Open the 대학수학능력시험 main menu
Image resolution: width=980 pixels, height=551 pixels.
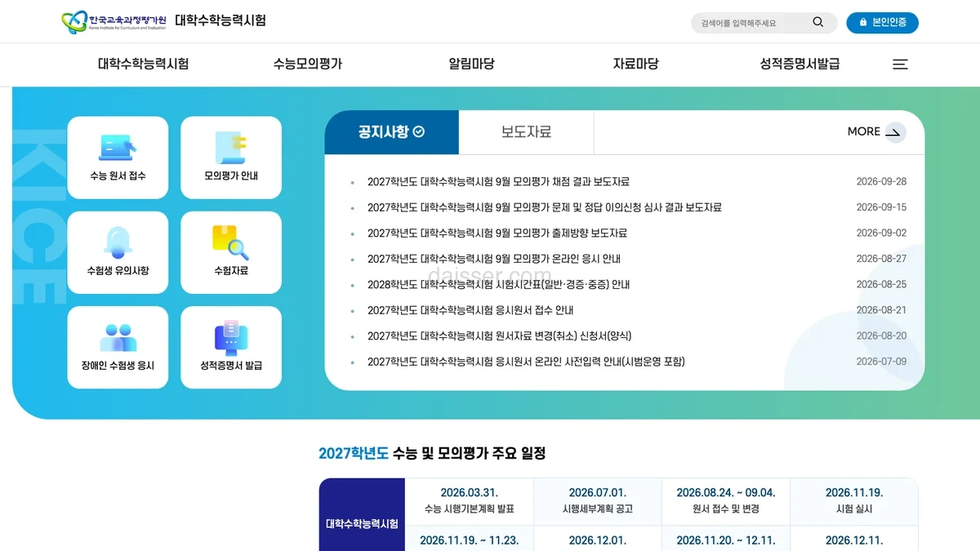(143, 64)
